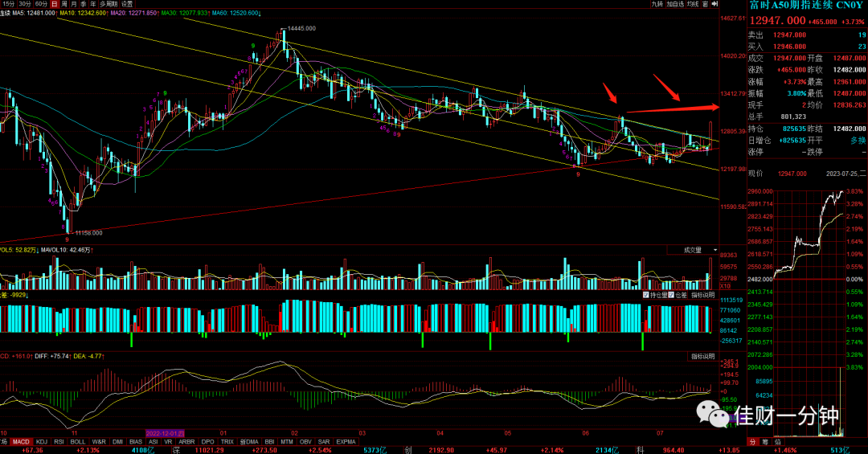Click the MA20 value label
The width and height of the screenshot is (868, 454).
point(134,13)
